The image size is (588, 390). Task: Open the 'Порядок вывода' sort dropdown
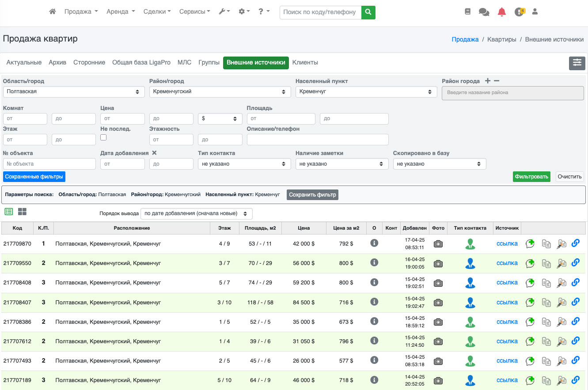point(196,214)
